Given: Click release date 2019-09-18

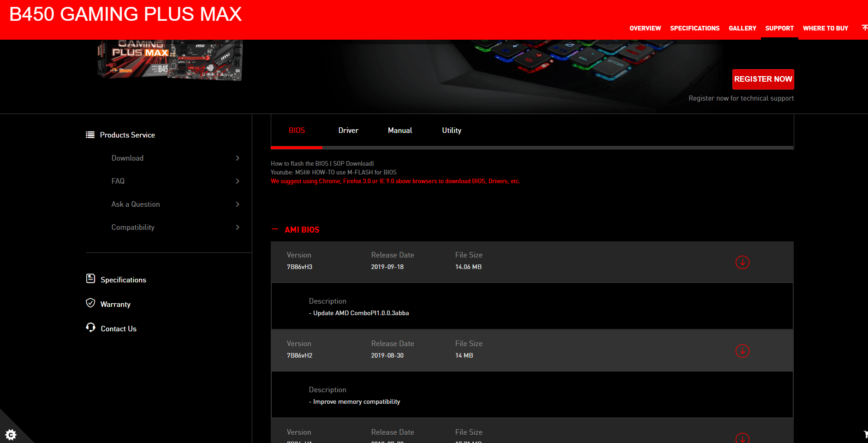Looking at the screenshot, I should click(x=387, y=267).
